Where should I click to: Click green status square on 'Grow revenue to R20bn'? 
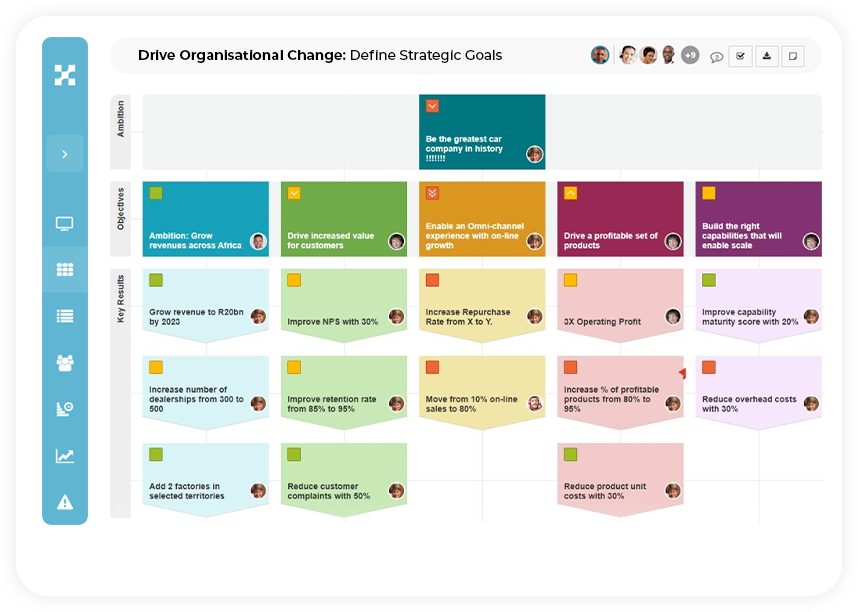coord(156,280)
